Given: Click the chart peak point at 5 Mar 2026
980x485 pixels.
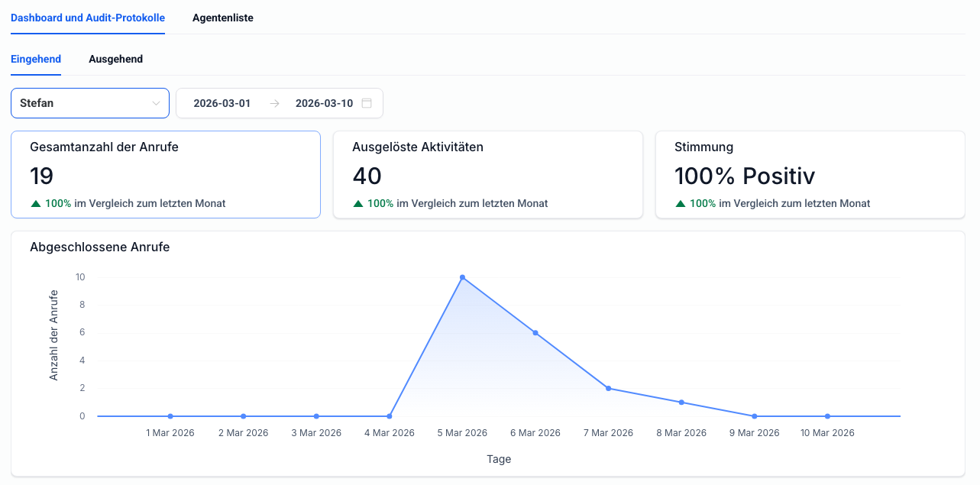Looking at the screenshot, I should coord(462,277).
